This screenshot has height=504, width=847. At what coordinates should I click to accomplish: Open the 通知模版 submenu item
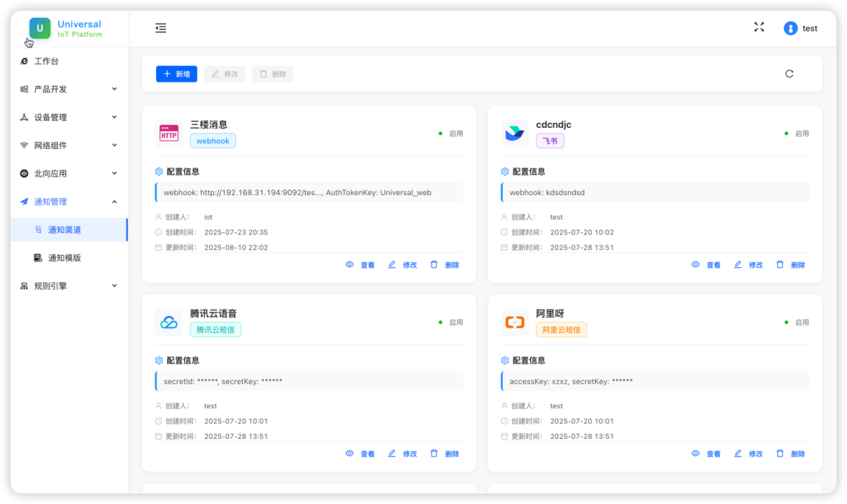point(64,258)
